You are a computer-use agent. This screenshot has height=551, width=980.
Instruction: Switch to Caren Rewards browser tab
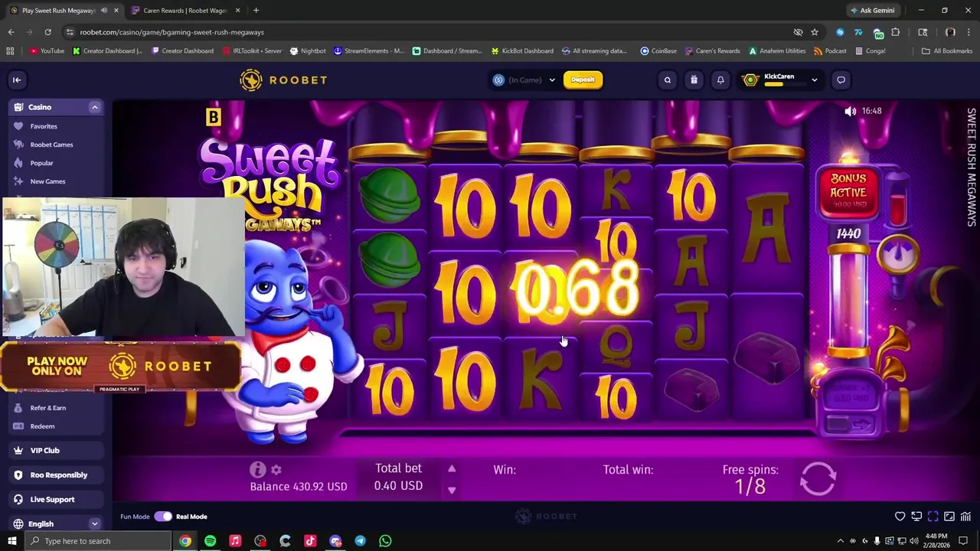pos(184,11)
